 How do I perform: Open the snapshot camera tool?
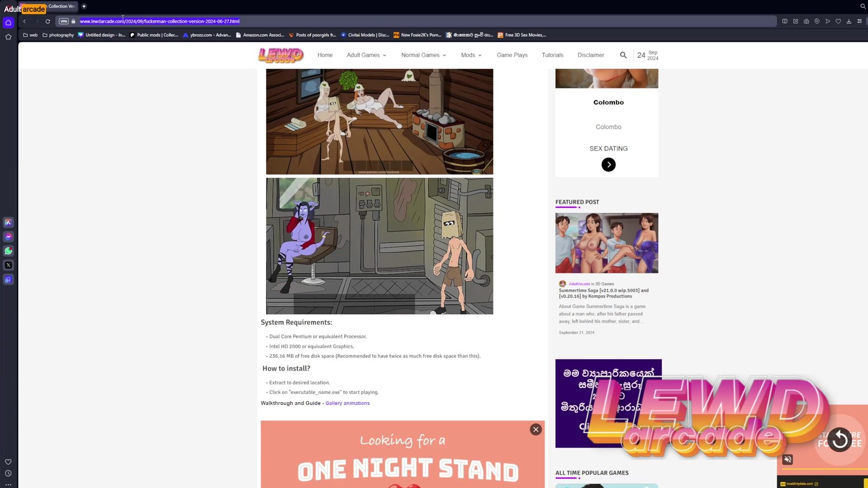pos(806,21)
